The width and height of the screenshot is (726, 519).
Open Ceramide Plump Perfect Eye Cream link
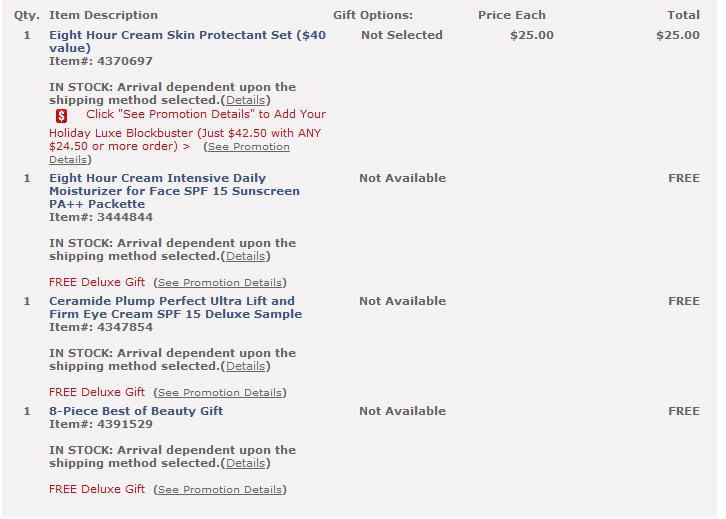point(175,307)
